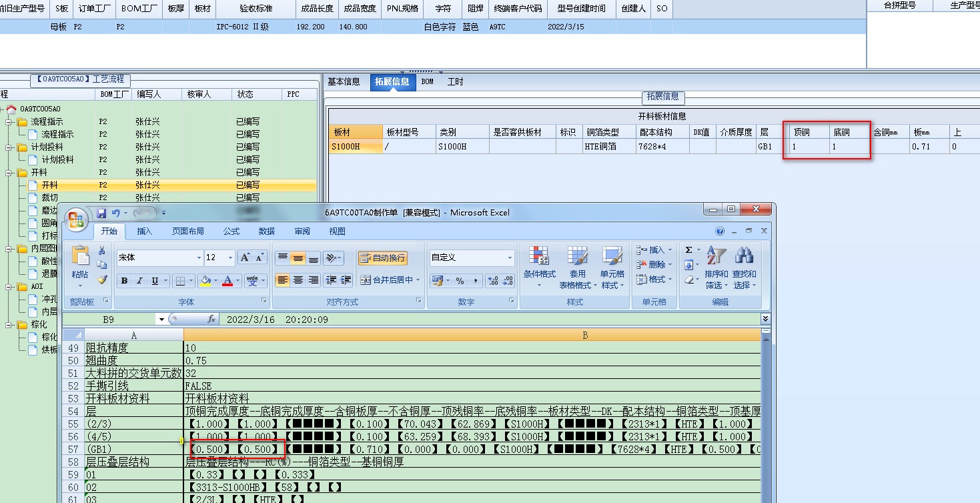This screenshot has width=980, height=503.
Task: Open number format 自定义 dropdown
Action: pos(510,258)
